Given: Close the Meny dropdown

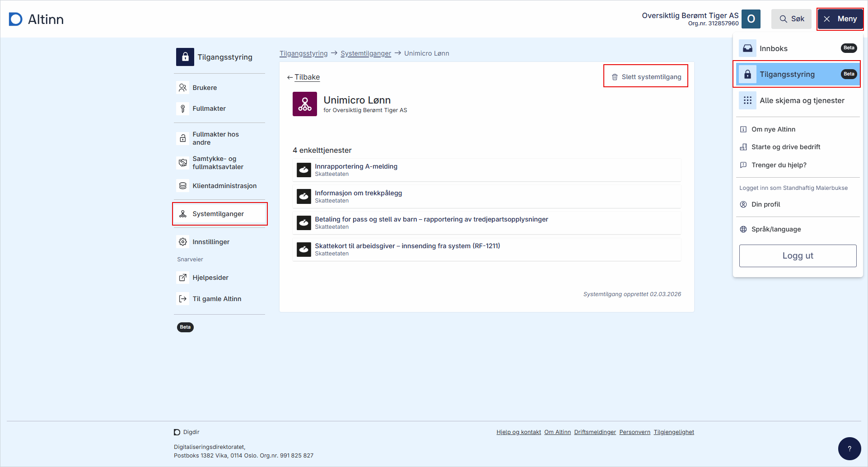Looking at the screenshot, I should [x=840, y=19].
